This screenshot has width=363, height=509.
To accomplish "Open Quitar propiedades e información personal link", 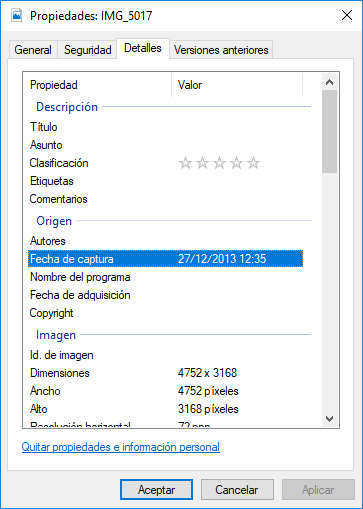I will pyautogui.click(x=121, y=447).
